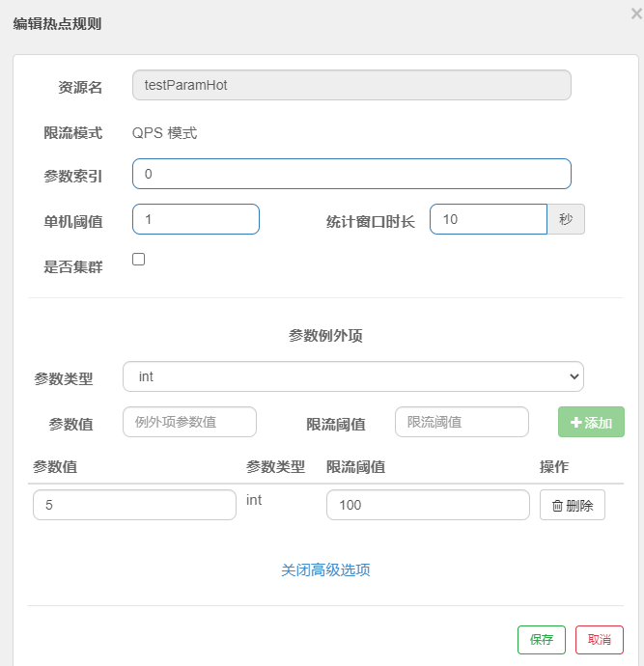Click the 操作 column header
Image resolution: width=644 pixels, height=666 pixels.
coord(554,467)
